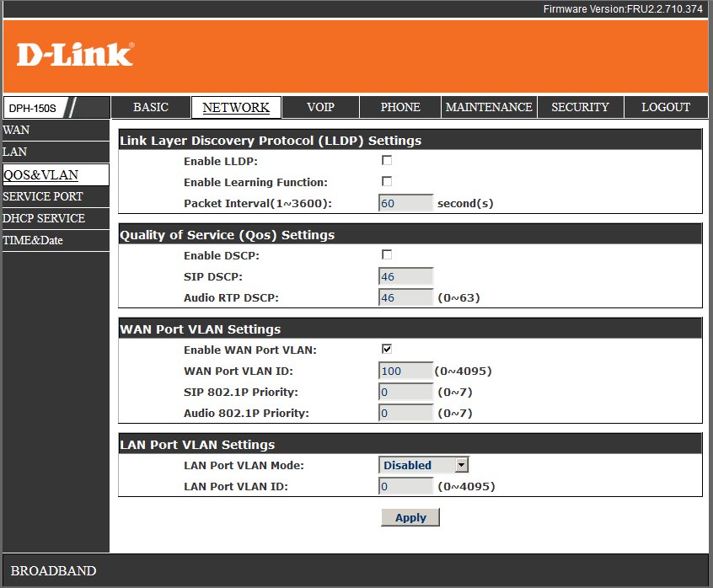This screenshot has width=713, height=588.
Task: Click the 'LAN Port VLAN Mode:' label
Action: pyautogui.click(x=244, y=465)
